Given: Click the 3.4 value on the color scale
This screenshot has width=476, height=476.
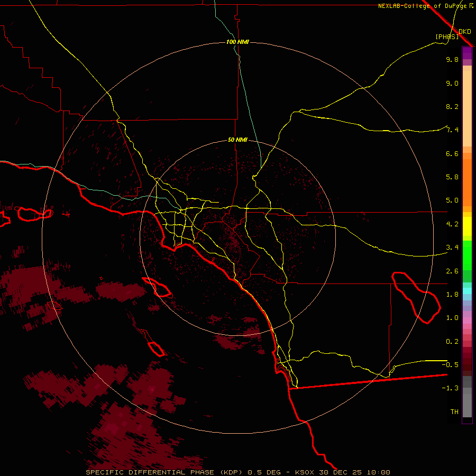Looking at the screenshot, I should [452, 248].
